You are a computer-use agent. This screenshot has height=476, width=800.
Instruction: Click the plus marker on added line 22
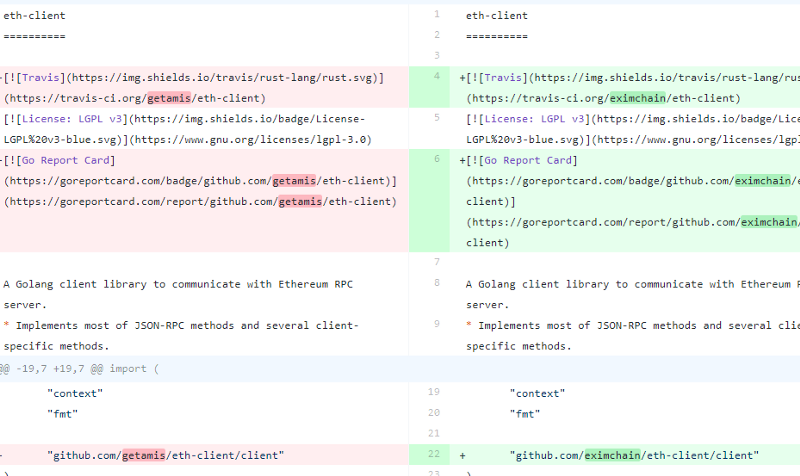tap(462, 456)
